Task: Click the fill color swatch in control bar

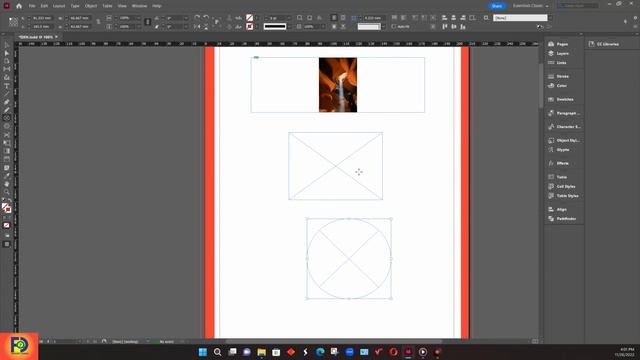Action: coord(249,18)
